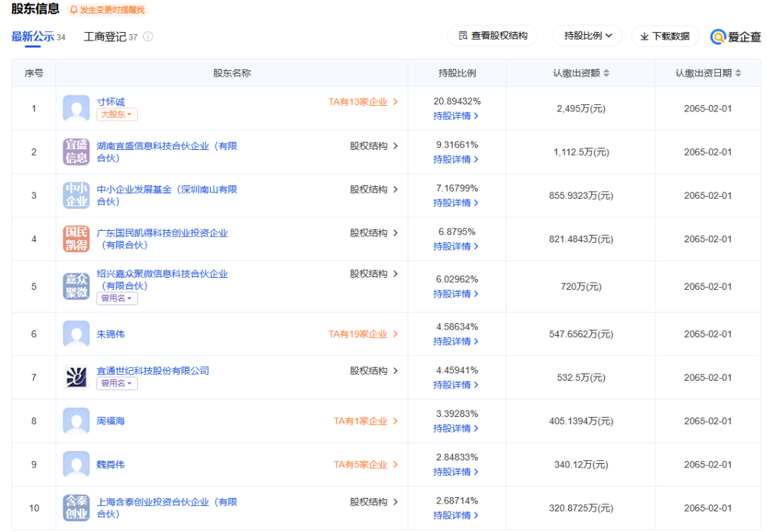
Task: Click the info icon beside 工商登记 37
Action: [x=148, y=37]
